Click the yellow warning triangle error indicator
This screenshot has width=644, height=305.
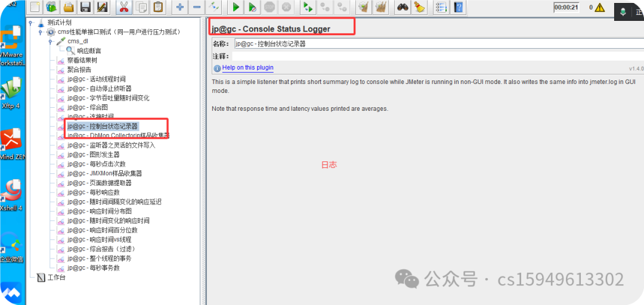coord(600,7)
